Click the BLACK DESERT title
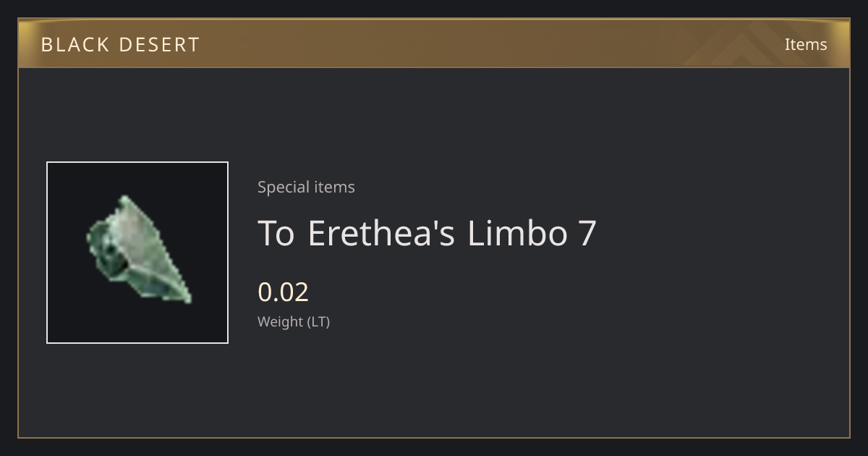Image resolution: width=868 pixels, height=456 pixels. 120,45
